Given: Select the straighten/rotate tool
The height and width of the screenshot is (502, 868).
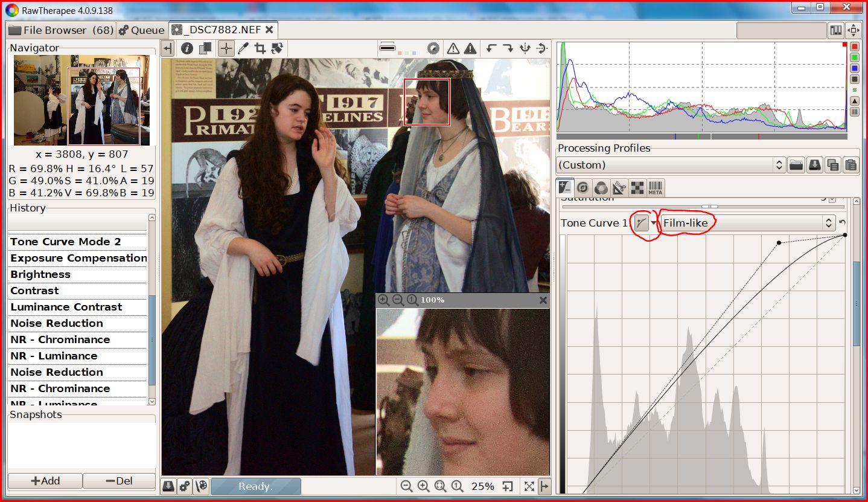Looking at the screenshot, I should [277, 48].
